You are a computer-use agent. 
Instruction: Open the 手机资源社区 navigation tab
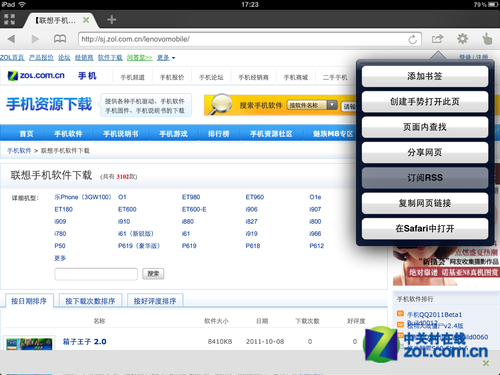click(271, 134)
